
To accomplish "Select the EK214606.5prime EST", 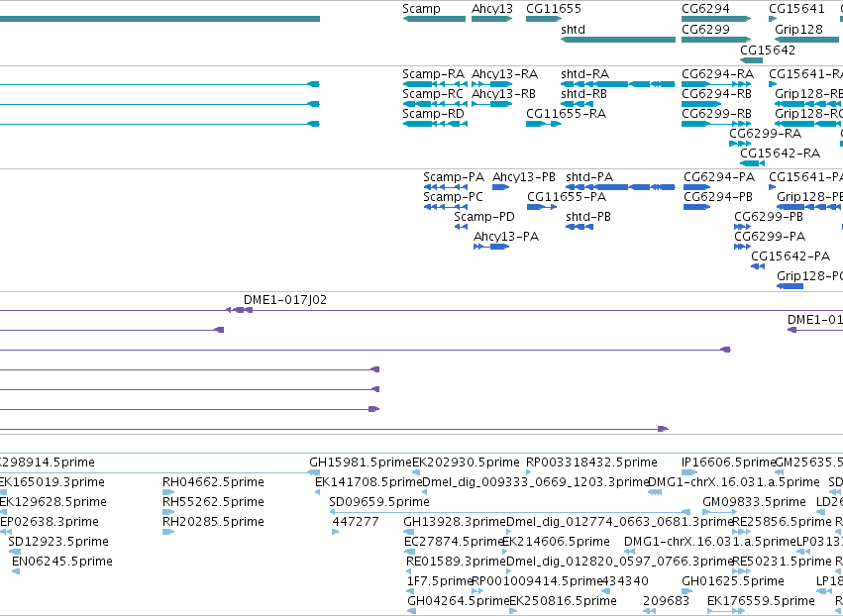I will pyautogui.click(x=504, y=552).
